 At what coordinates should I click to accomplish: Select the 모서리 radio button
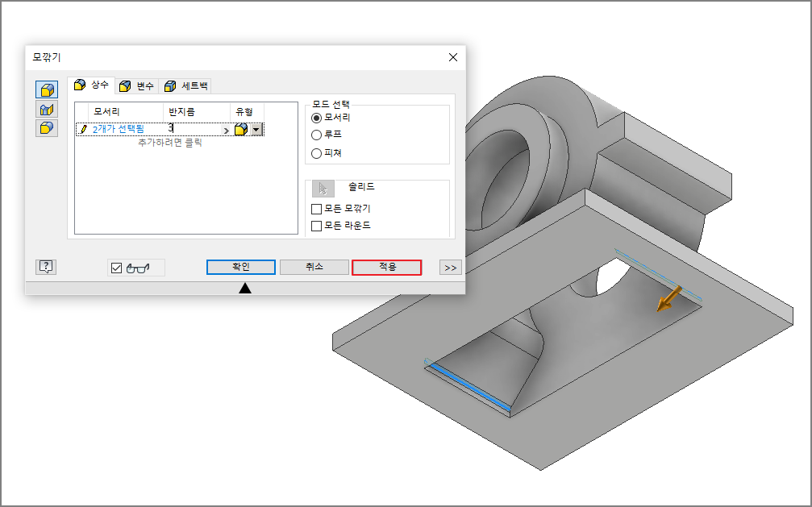point(316,118)
